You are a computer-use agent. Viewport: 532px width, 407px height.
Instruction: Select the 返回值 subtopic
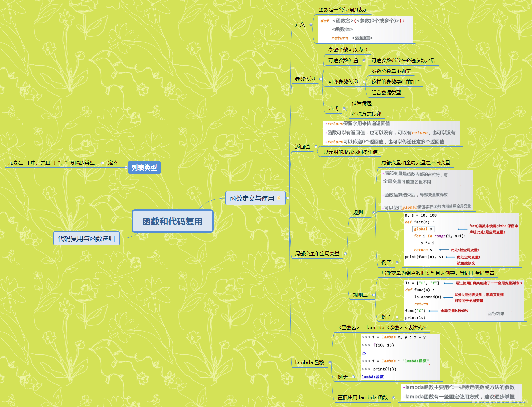(302, 147)
